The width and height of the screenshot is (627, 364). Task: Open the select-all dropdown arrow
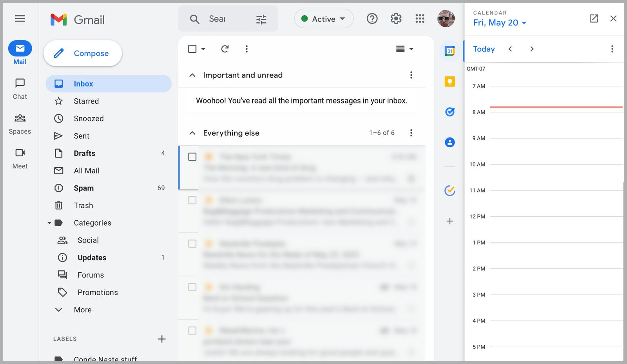203,49
